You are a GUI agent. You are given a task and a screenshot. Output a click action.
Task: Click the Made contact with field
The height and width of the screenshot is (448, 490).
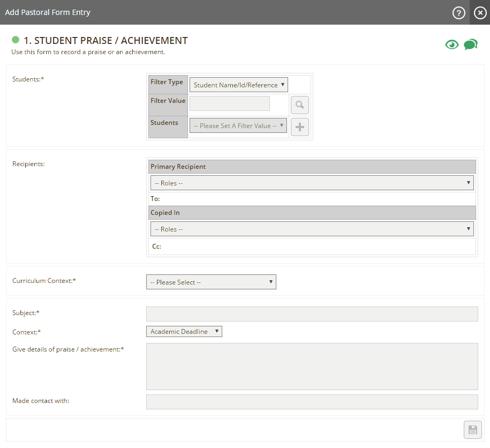(x=312, y=402)
